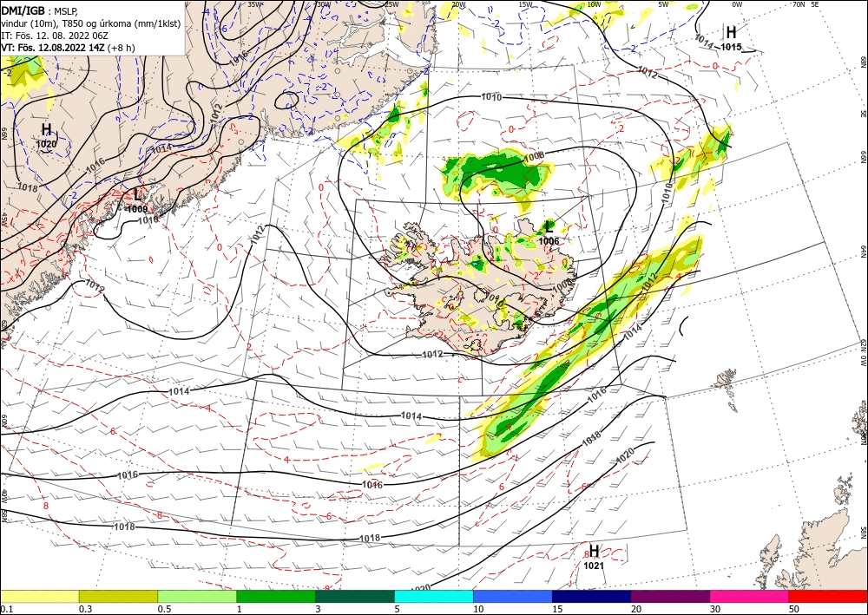Image resolution: width=868 pixels, height=615 pixels.
Task: Click the "0.1" legend scale value
Action: 5,609
